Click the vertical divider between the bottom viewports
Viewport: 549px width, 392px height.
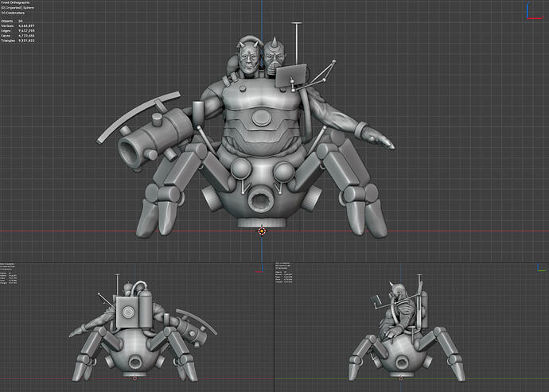(x=274, y=328)
